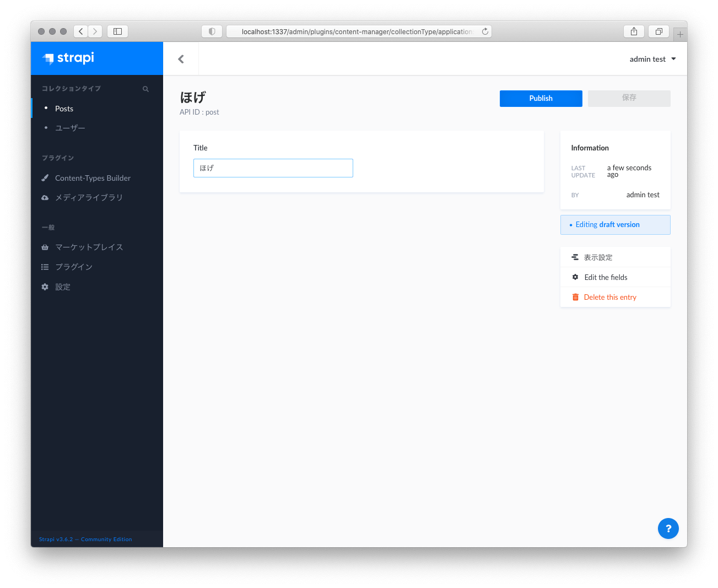Click the Information panel heading
The image size is (718, 588).
(x=590, y=148)
